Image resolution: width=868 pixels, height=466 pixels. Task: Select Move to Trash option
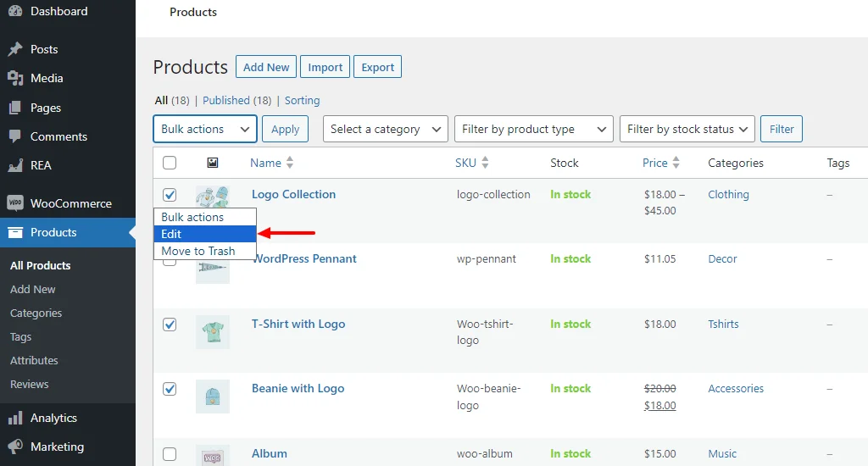click(205, 251)
